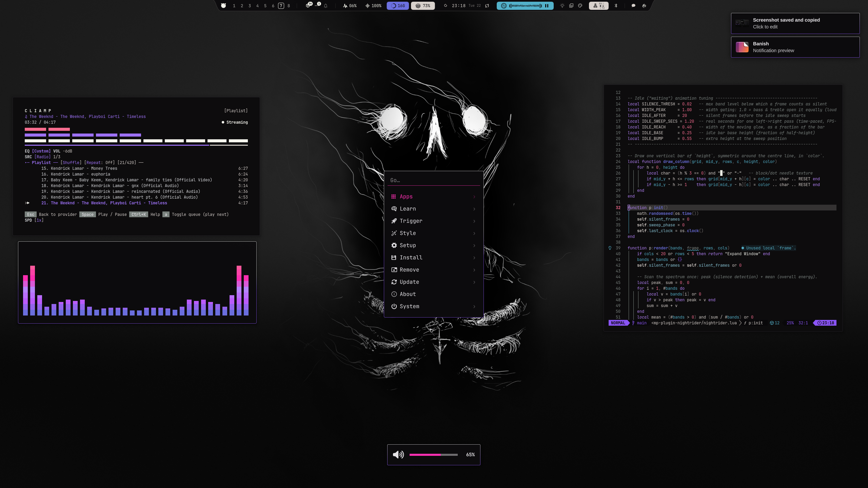Click the code action lightbulb on line 39
Viewport: 868px width, 488px height.
[x=610, y=248]
